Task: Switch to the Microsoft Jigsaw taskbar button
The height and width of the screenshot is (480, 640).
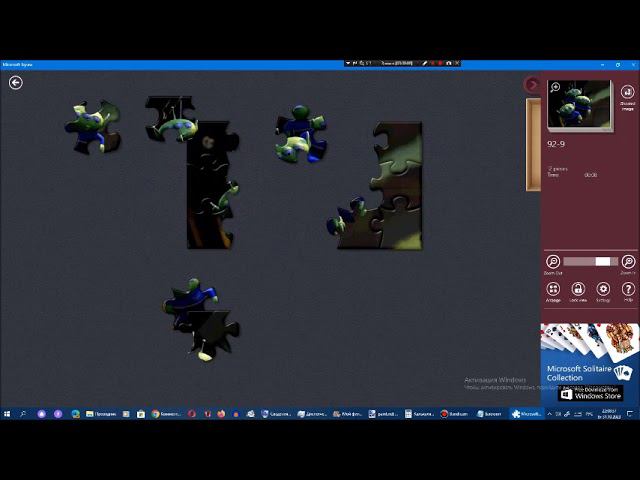Action: coord(526,414)
